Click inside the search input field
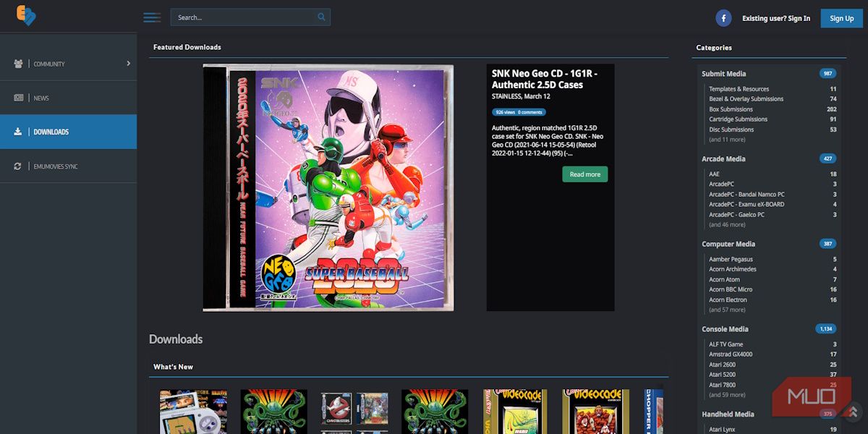The width and height of the screenshot is (868, 434). click(x=239, y=16)
